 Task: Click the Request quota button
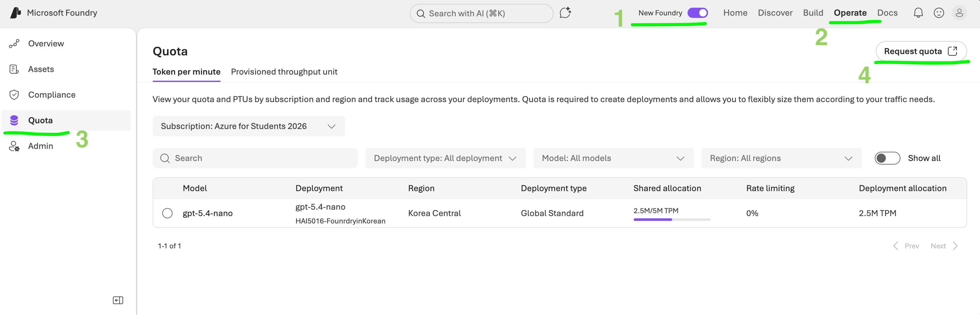920,51
